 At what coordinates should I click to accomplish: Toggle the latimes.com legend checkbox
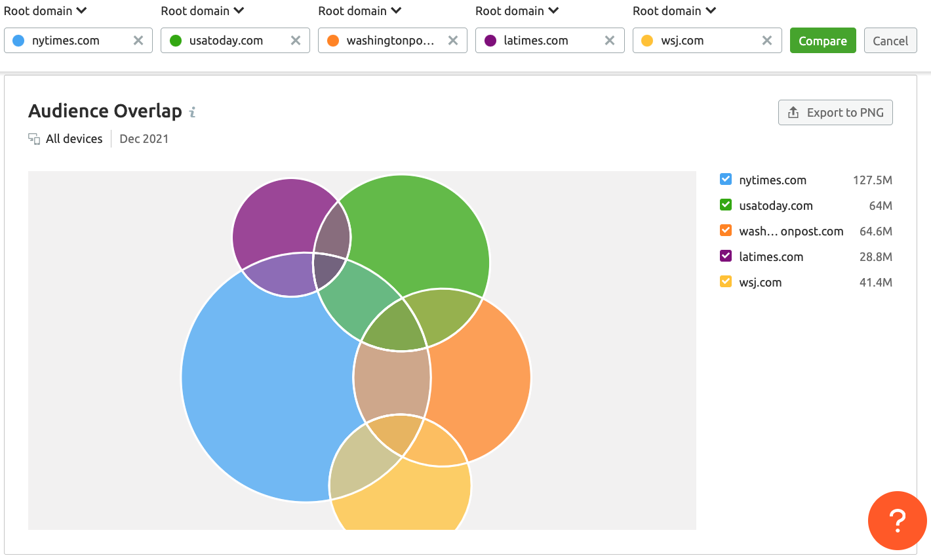click(x=726, y=256)
